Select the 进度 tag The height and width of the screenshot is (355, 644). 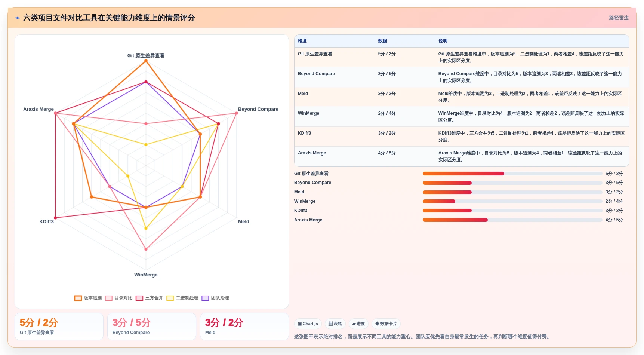point(358,324)
